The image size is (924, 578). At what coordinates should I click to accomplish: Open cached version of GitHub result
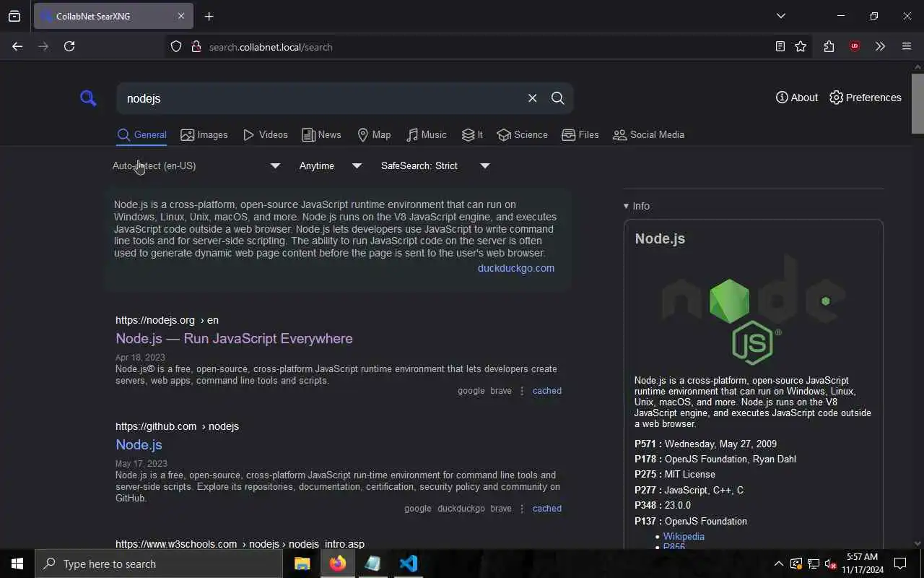click(547, 509)
